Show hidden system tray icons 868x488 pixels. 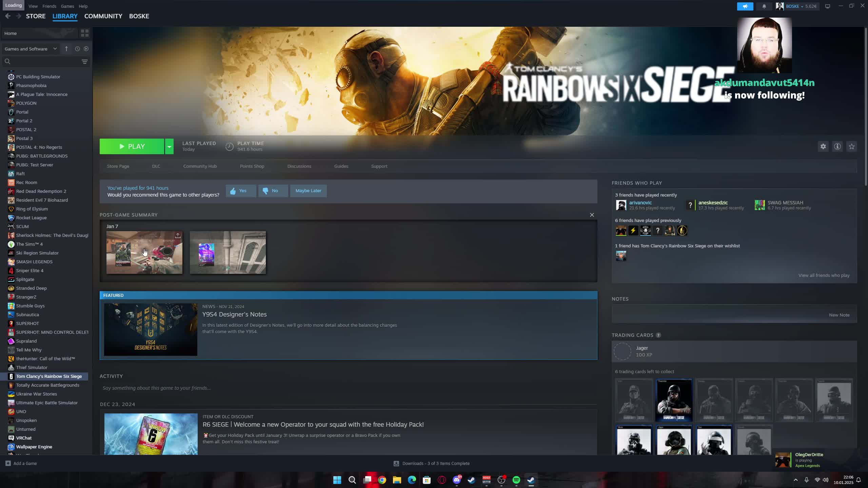(x=795, y=480)
